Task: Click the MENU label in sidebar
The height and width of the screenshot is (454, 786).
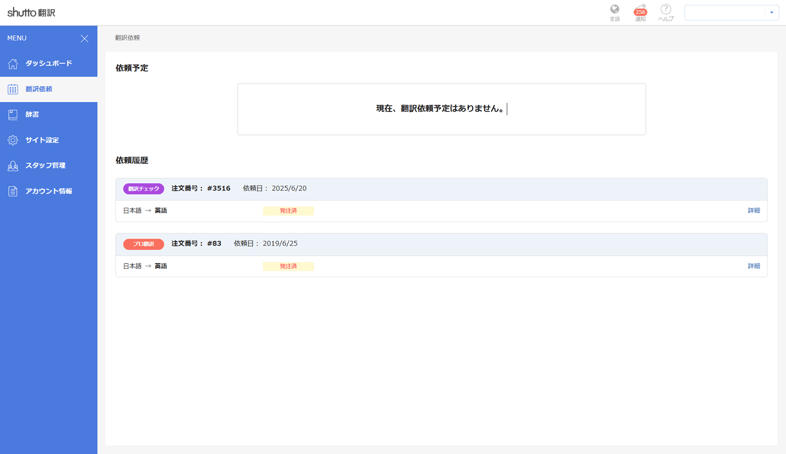Action: (x=17, y=38)
